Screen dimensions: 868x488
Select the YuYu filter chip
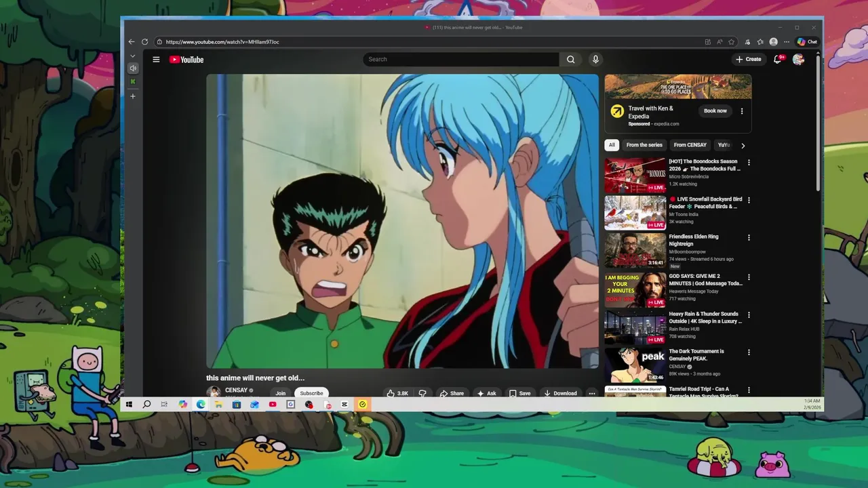point(724,145)
